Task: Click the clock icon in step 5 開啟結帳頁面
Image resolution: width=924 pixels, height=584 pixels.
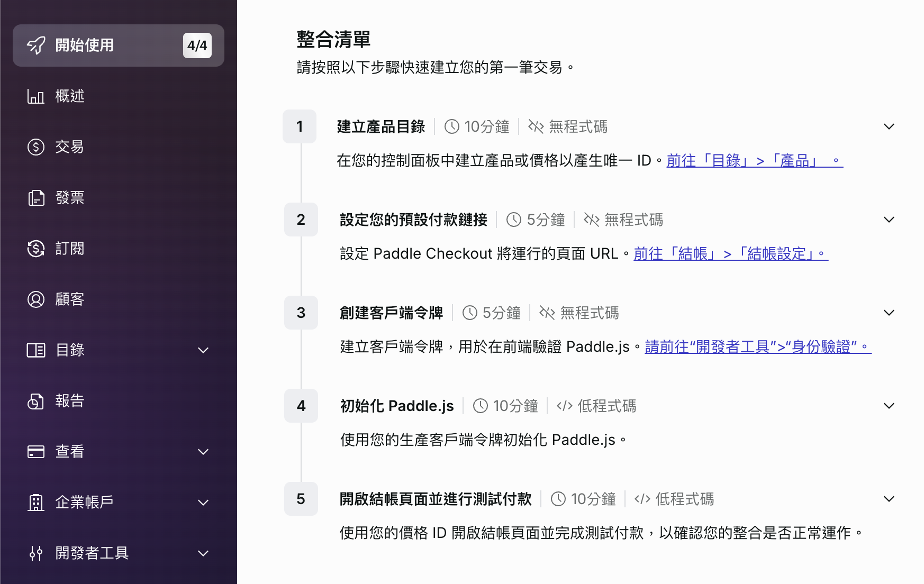Action: click(558, 499)
